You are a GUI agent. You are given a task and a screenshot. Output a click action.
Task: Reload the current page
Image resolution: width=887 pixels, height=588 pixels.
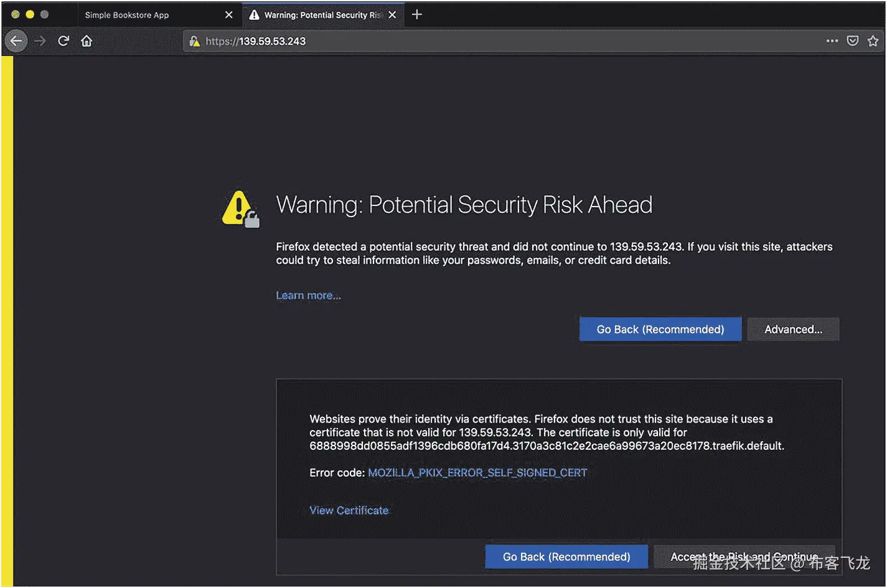click(x=63, y=41)
